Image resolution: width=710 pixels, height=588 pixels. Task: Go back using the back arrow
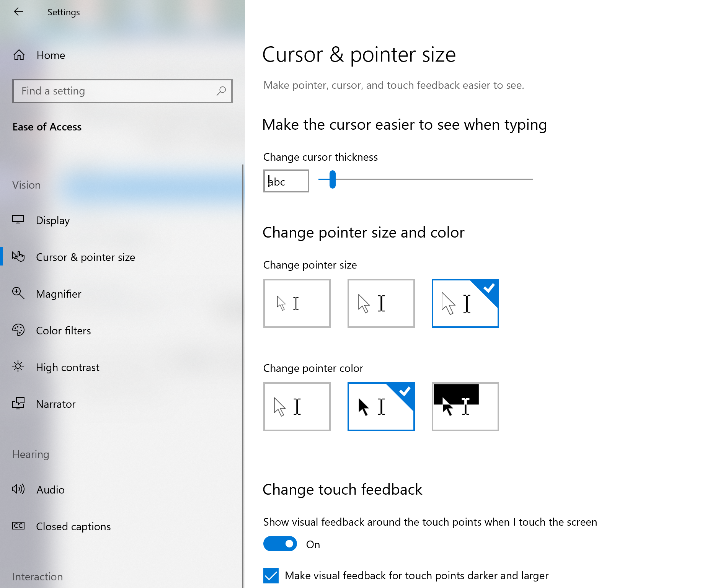(x=18, y=12)
